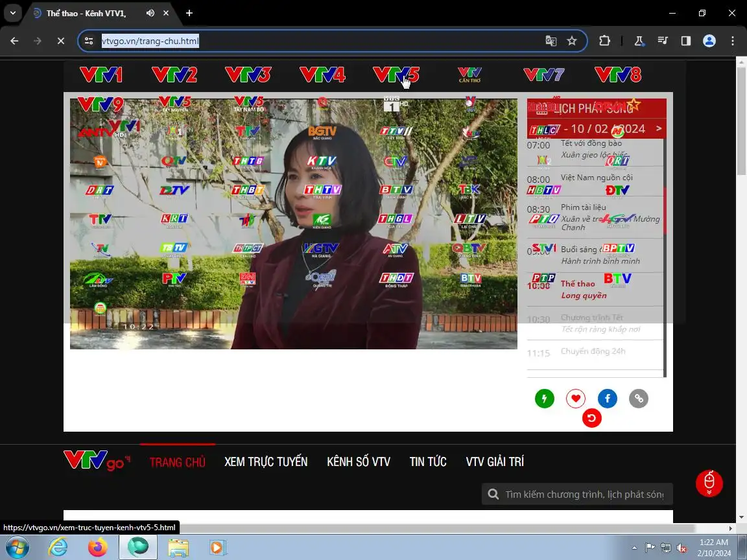Toggle bookmark star in address bar
The width and height of the screenshot is (747, 560).
point(572,41)
